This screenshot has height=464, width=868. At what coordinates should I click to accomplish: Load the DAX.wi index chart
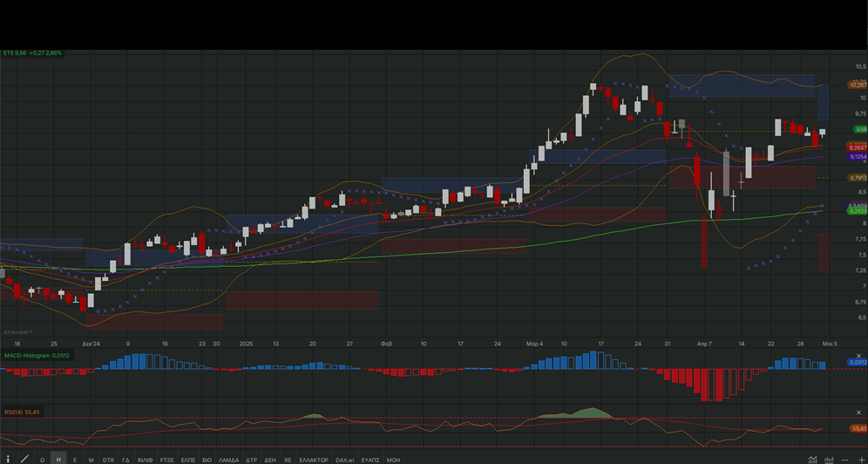(x=345, y=460)
